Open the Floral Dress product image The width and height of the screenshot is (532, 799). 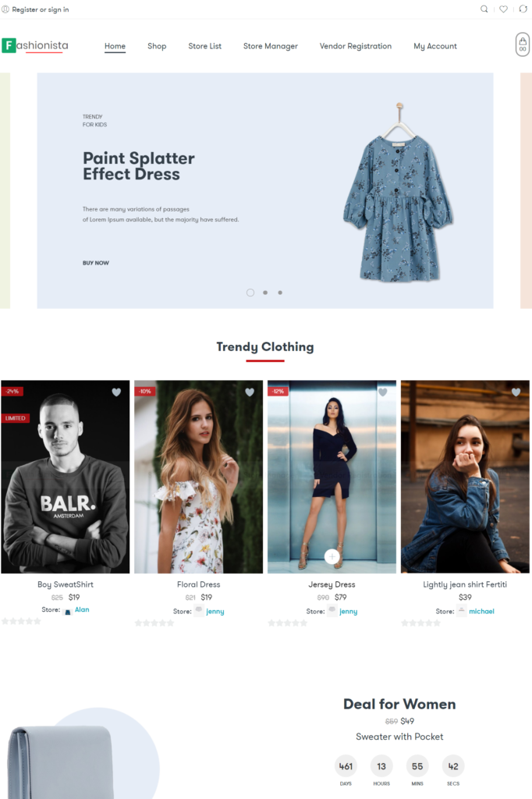click(x=199, y=477)
